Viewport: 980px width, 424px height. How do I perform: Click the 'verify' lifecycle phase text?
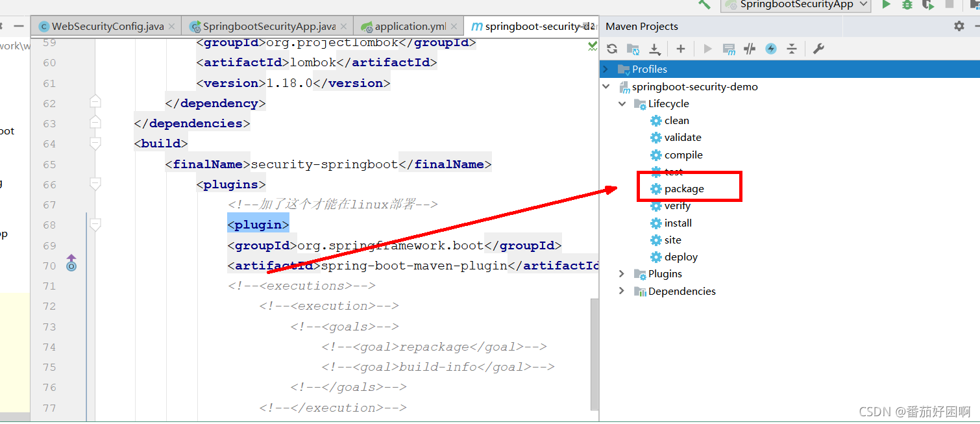click(x=678, y=206)
